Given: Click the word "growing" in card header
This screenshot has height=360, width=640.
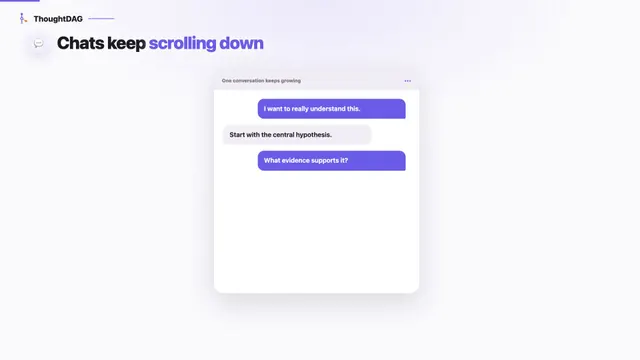Looking at the screenshot, I should (x=291, y=81).
